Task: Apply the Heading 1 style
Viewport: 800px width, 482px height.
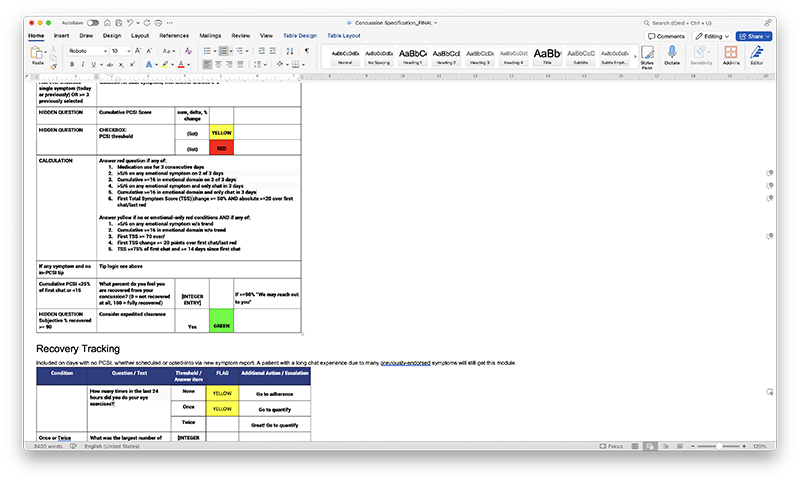Action: click(x=412, y=56)
